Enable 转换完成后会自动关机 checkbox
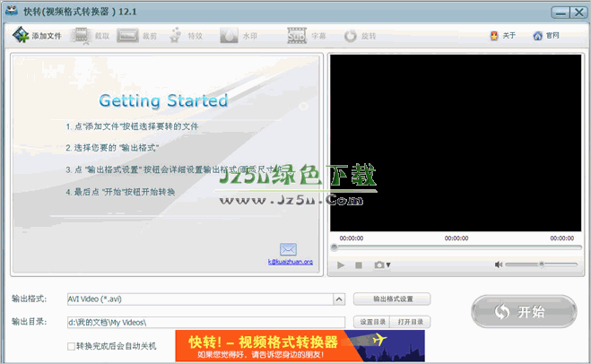591x364 pixels. [71, 346]
